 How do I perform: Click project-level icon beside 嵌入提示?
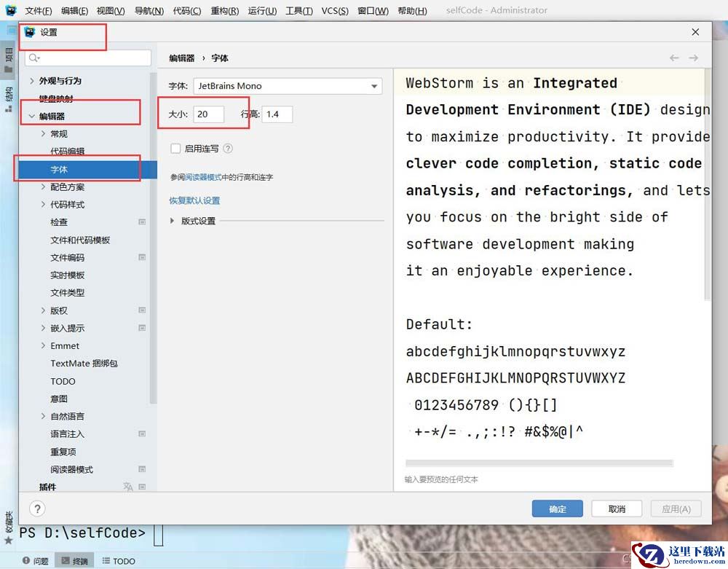(142, 328)
